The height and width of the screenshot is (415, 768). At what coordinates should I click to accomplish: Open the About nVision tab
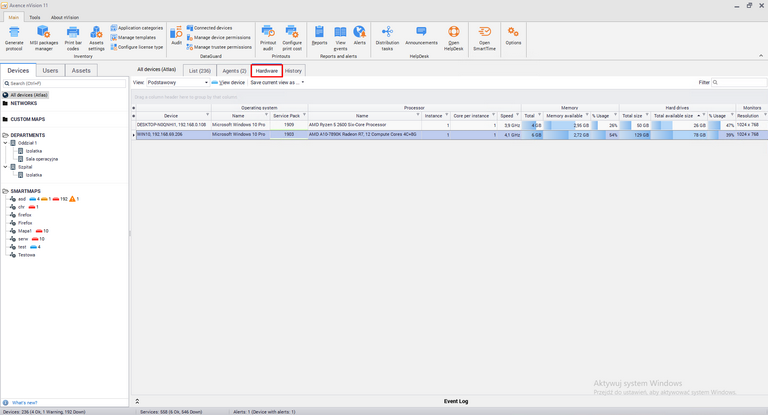65,17
